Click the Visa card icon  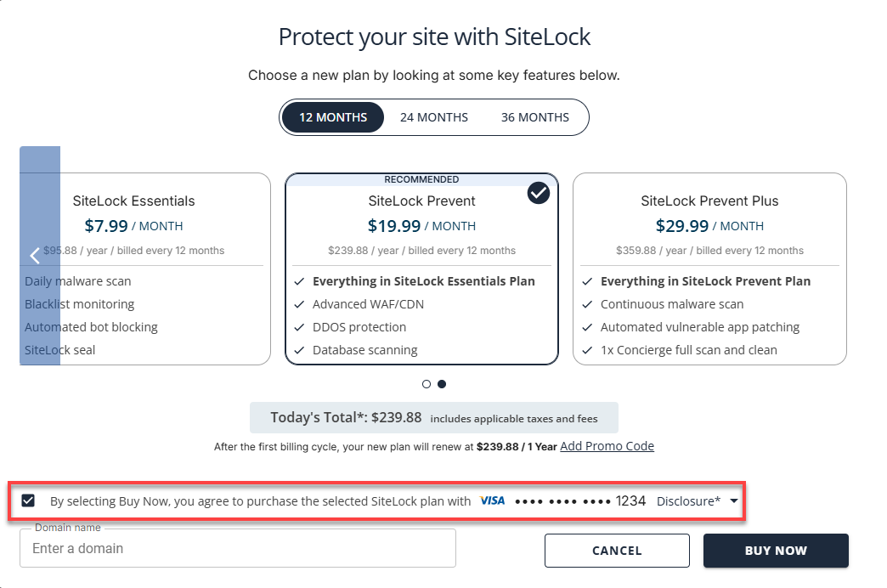click(x=492, y=500)
